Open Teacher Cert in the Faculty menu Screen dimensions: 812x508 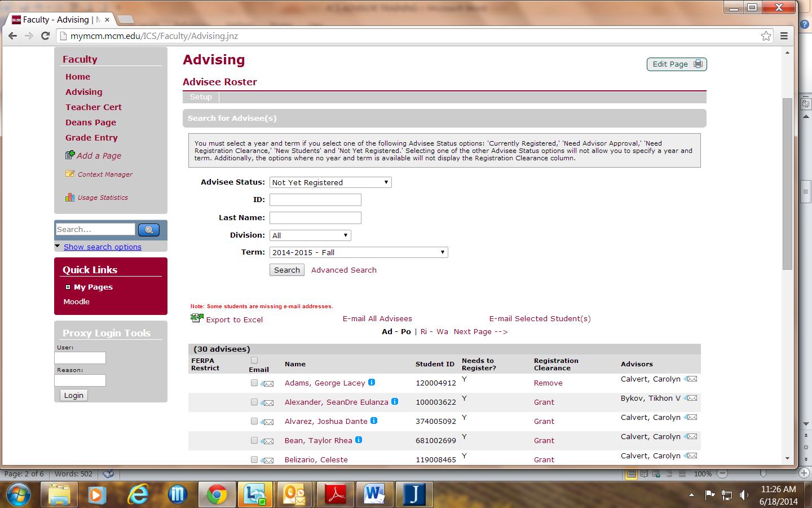click(94, 107)
